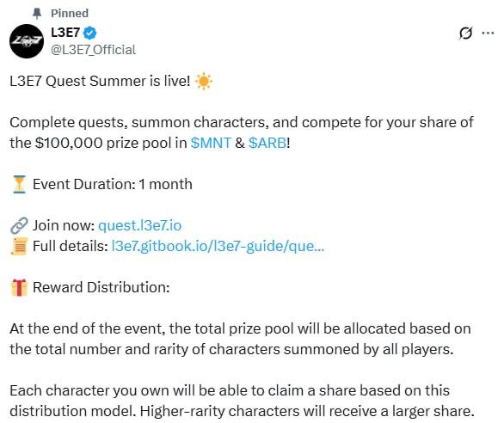Click the 'L3E7 Quest Summer is live!' line
This screenshot has width=504, height=423.
(100, 81)
